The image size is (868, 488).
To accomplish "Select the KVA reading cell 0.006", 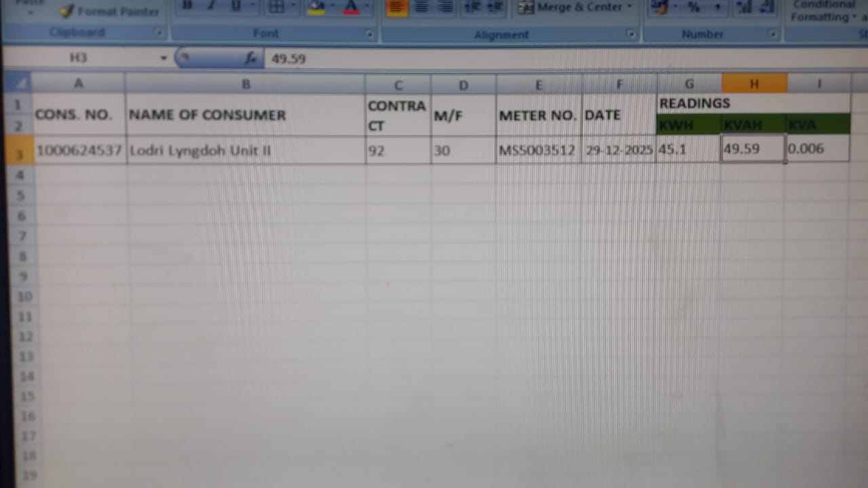I will click(x=818, y=148).
